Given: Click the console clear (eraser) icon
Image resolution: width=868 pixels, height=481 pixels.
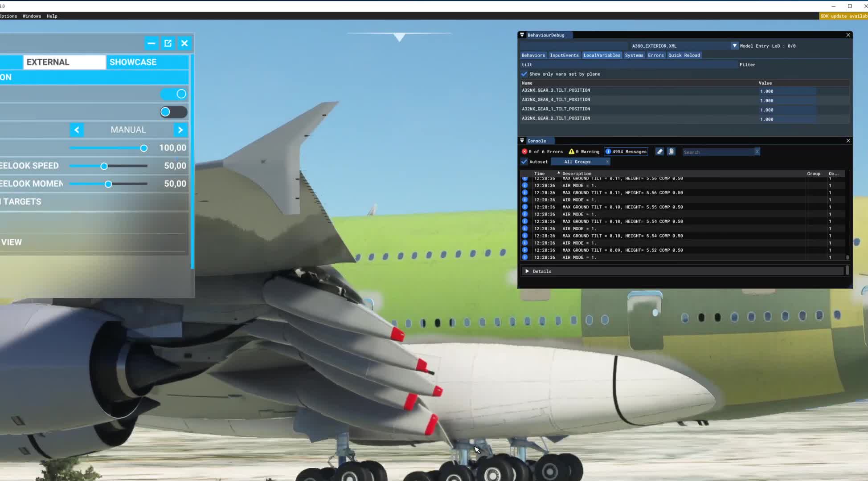Looking at the screenshot, I should [659, 151].
